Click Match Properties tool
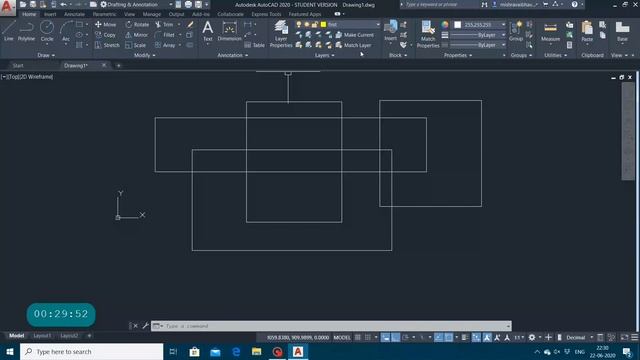This screenshot has height=360, width=640. (x=428, y=33)
